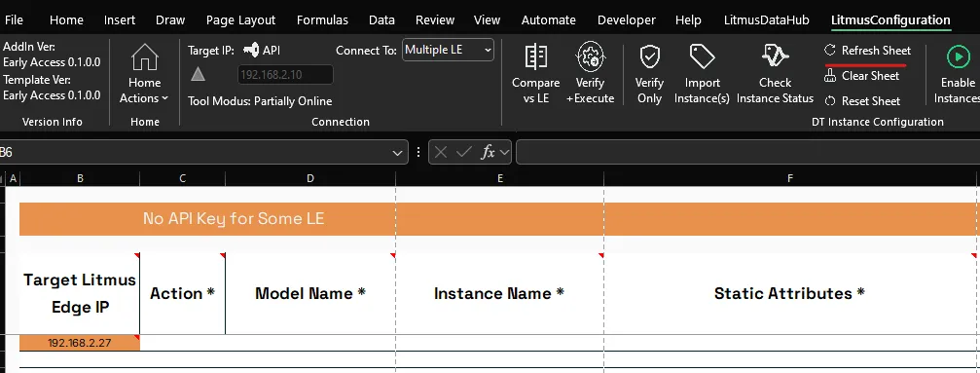Screen dimensions: 980x373
Task: Click the Insert Function fx icon
Action: (489, 152)
